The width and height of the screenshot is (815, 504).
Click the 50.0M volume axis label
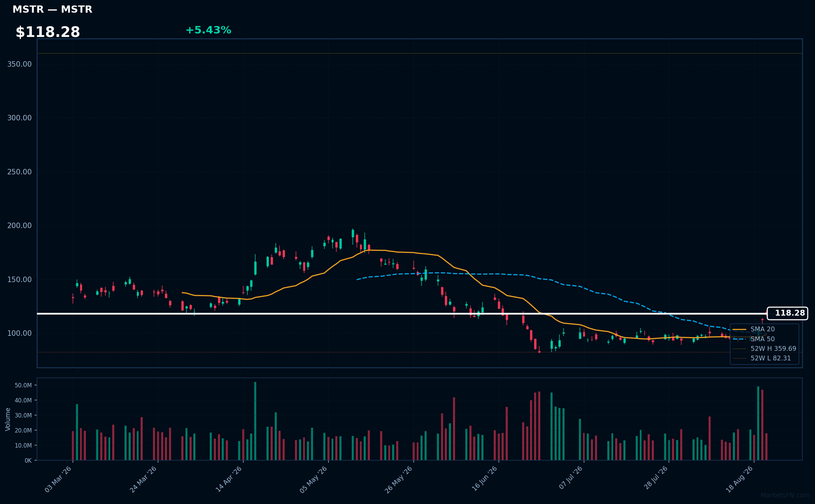[23, 385]
